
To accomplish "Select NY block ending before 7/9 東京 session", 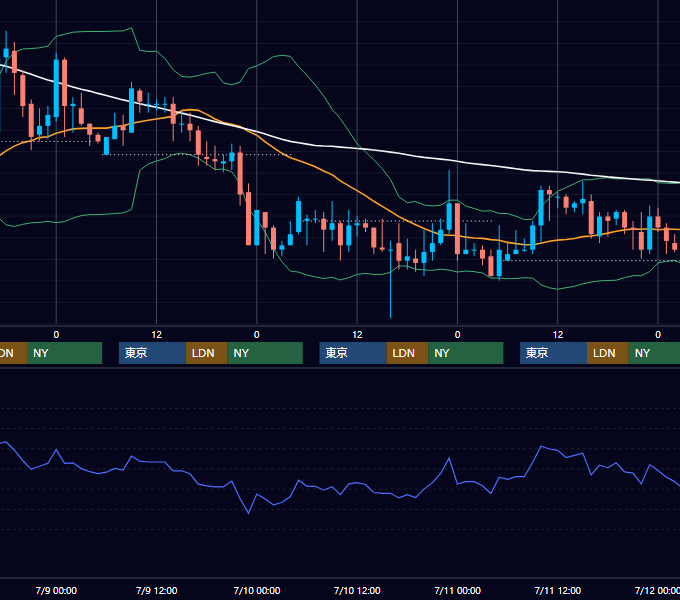I will pos(64,353).
